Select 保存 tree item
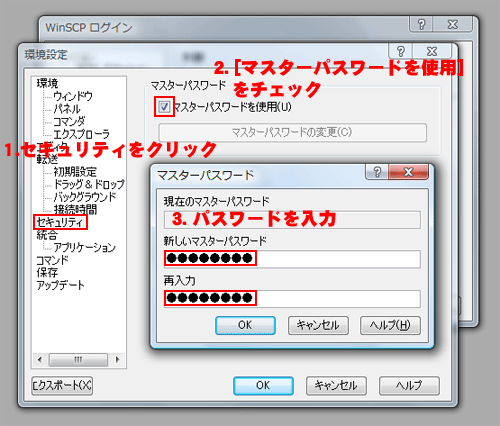Image resolution: width=500 pixels, height=426 pixels. coord(47,273)
